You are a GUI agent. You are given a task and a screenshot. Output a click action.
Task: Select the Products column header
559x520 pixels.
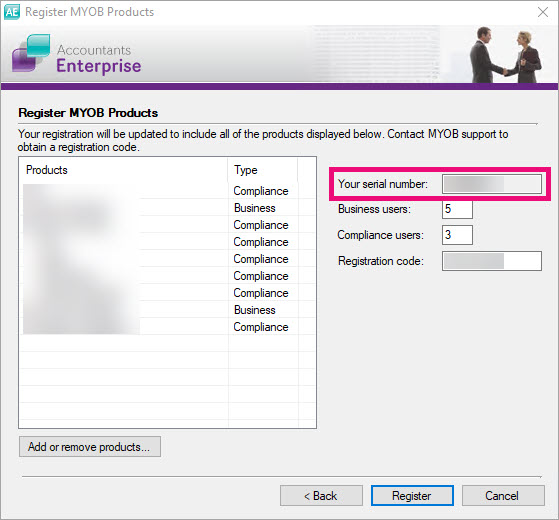coord(123,170)
